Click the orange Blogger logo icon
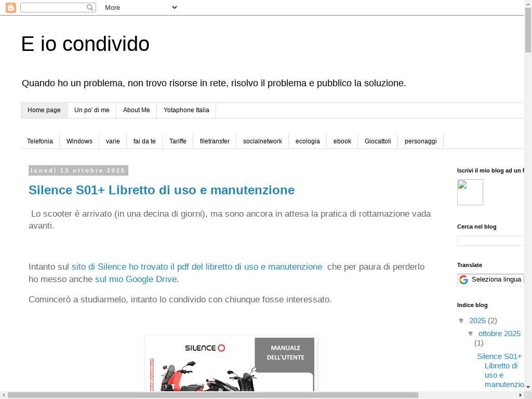This screenshot has height=399, width=532. 10,8
